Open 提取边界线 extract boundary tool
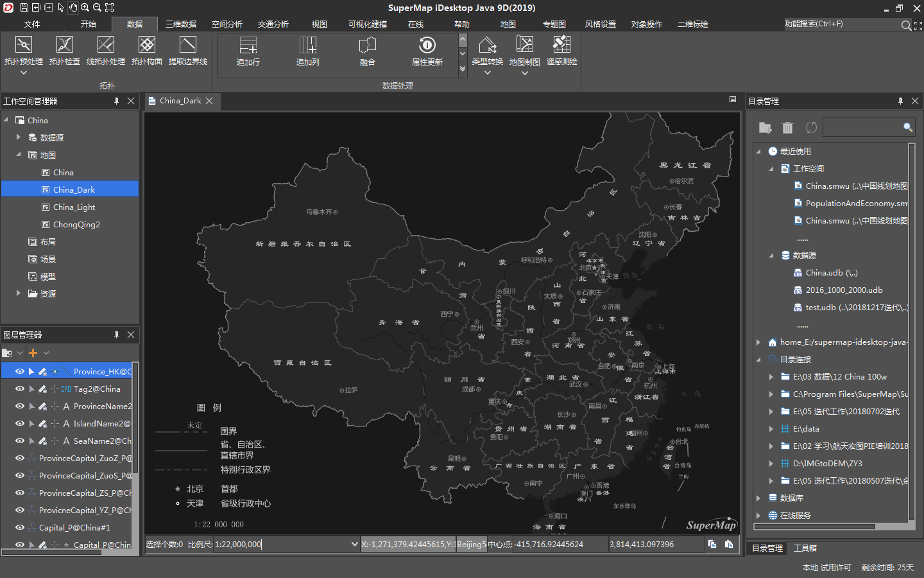Image resolution: width=924 pixels, height=578 pixels. pyautogui.click(x=188, y=51)
